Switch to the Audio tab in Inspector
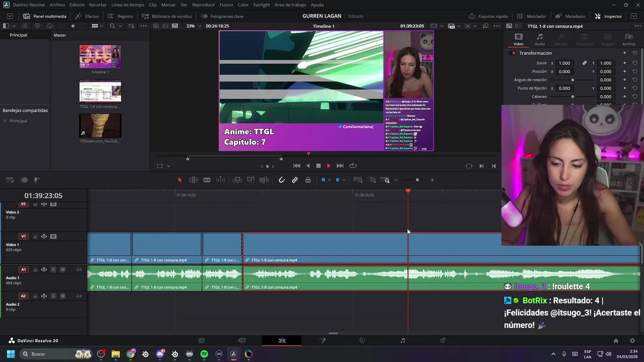Viewport: 644px width, 362px height. [539, 40]
